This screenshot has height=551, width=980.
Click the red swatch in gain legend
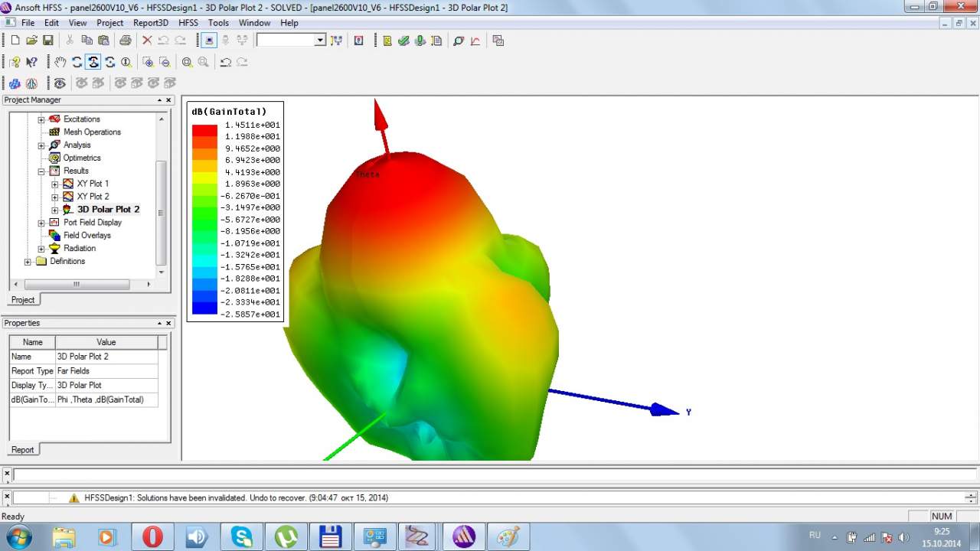(204, 130)
